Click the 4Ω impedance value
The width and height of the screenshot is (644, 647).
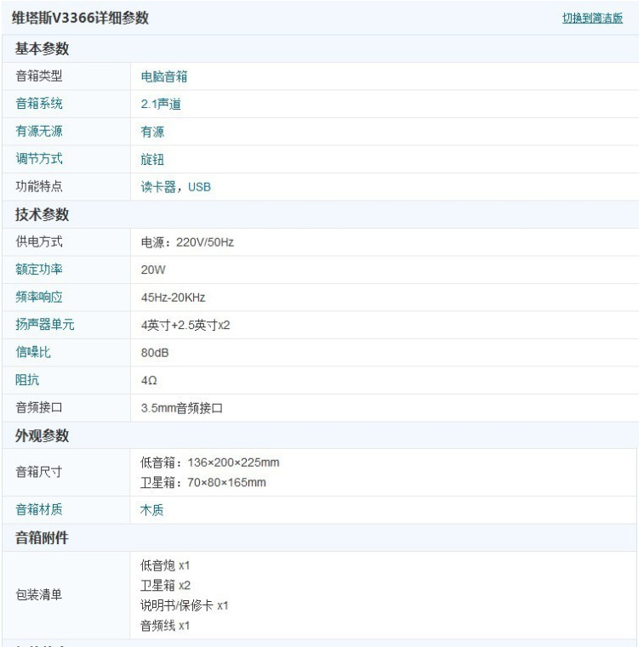[x=149, y=381]
